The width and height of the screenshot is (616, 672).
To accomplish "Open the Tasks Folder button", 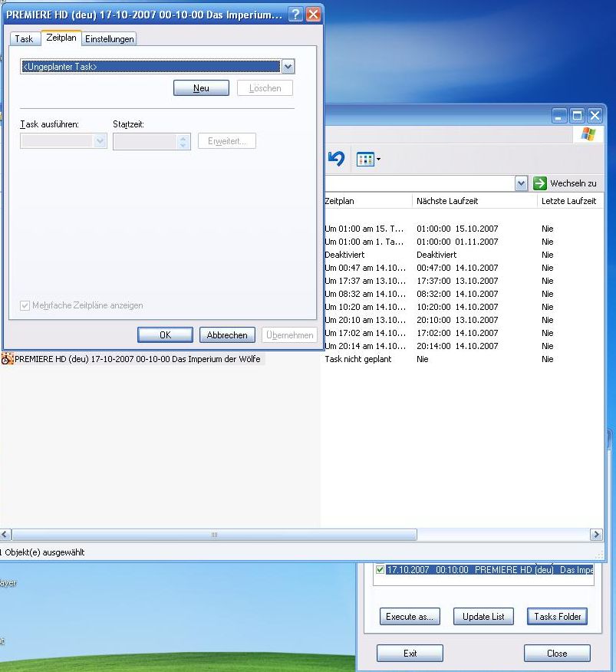I will click(557, 616).
